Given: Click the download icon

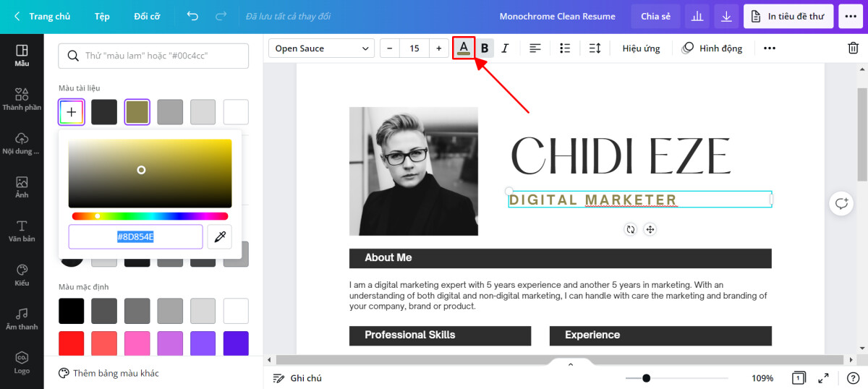Looking at the screenshot, I should click(726, 16).
